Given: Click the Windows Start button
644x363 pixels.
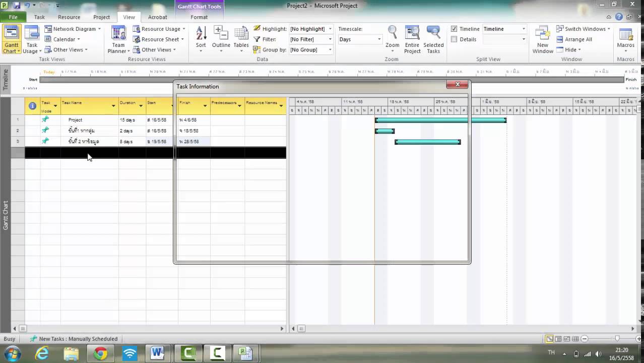Looking at the screenshot, I should point(12,353).
